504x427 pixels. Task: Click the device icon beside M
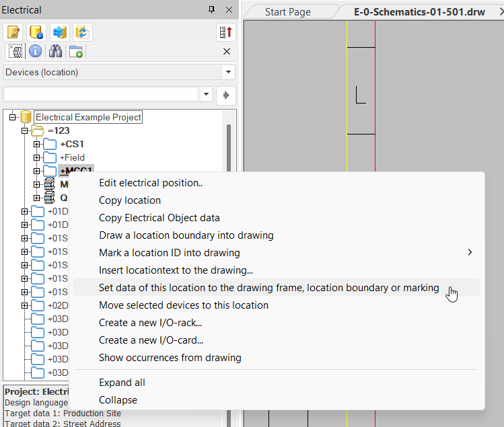50,184
